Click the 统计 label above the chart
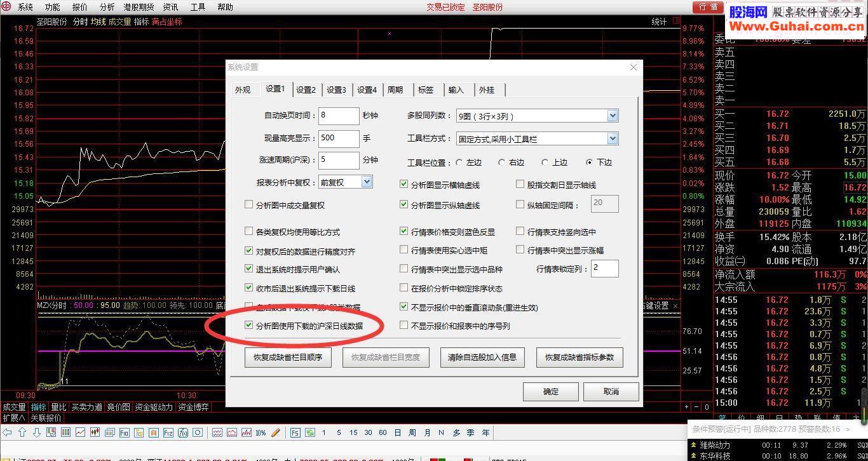This screenshot has width=868, height=461. pos(659,21)
